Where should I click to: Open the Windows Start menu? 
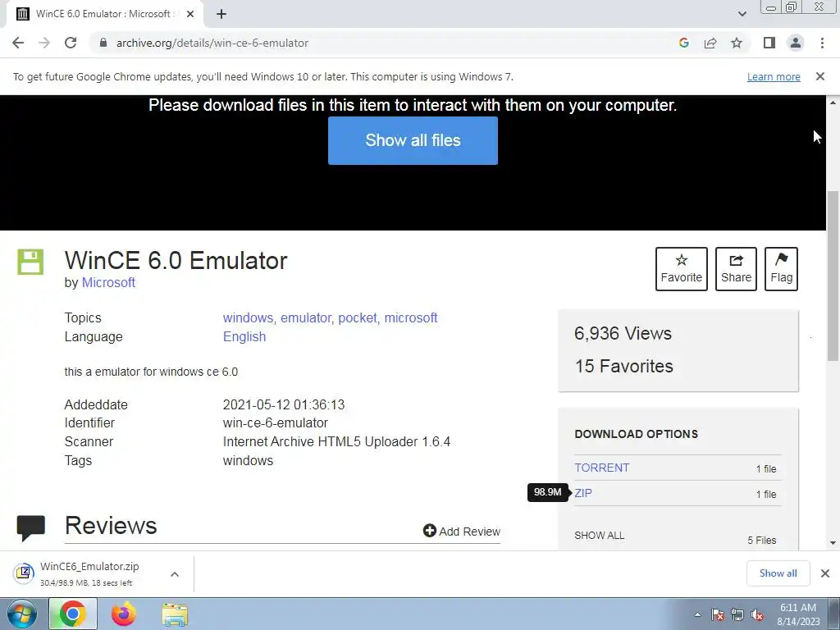pos(21,614)
